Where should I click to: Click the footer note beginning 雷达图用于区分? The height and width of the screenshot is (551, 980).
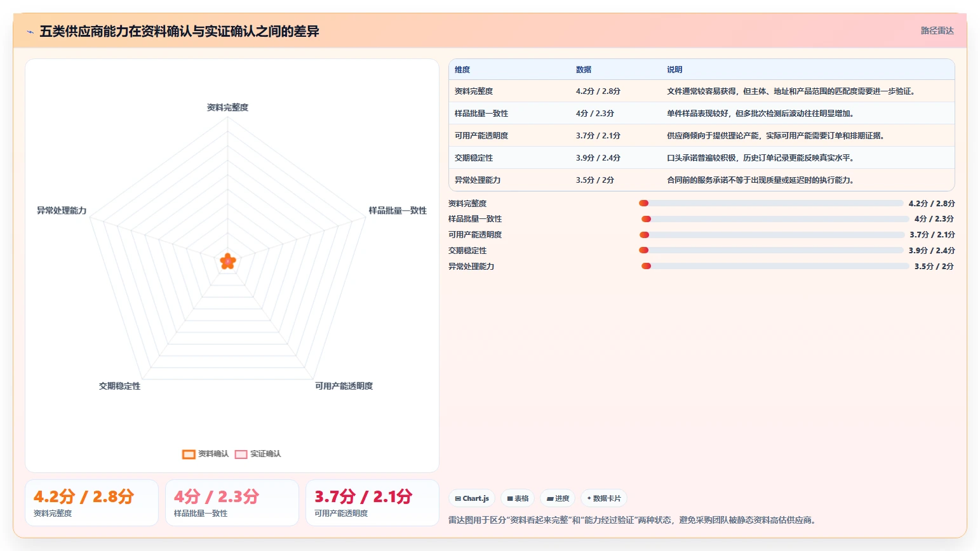(x=632, y=520)
